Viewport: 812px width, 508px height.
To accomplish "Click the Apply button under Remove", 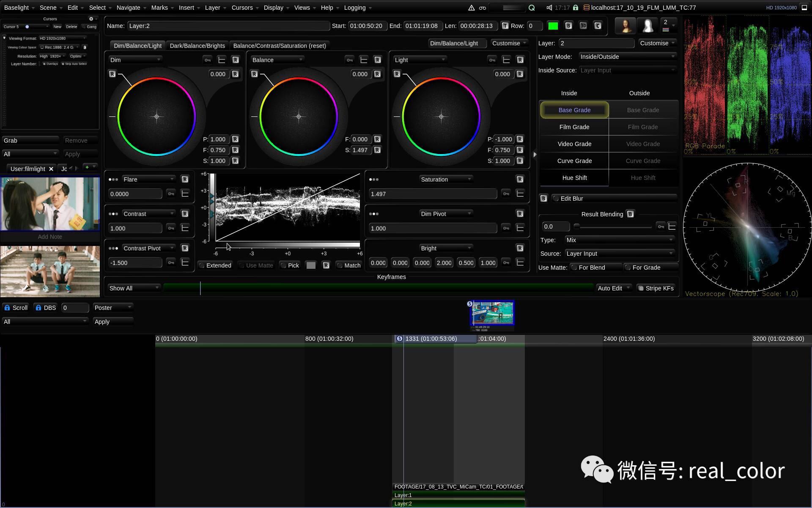I will click(80, 154).
